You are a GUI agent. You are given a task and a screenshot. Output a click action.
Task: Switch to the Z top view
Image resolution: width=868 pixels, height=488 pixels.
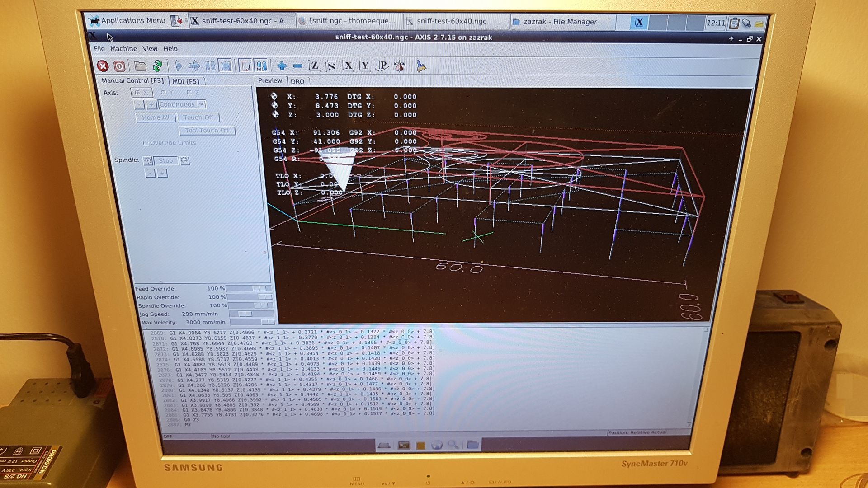click(x=314, y=66)
